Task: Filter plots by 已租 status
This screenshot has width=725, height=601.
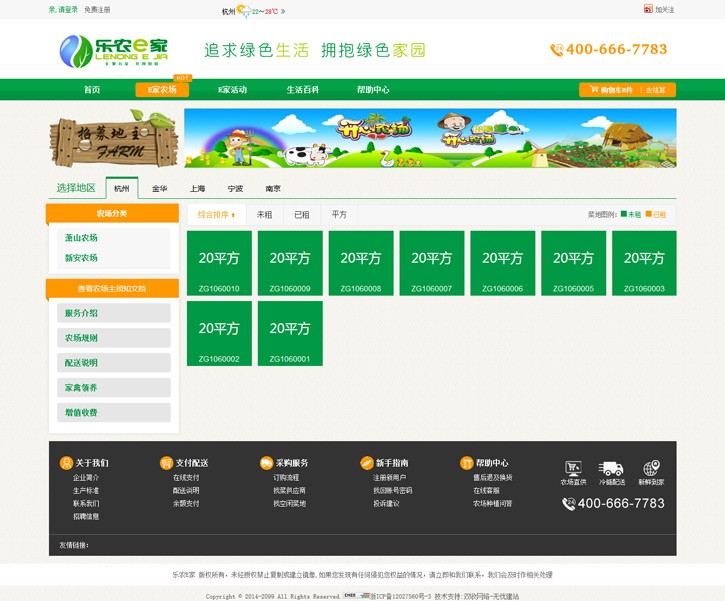Action: click(301, 214)
